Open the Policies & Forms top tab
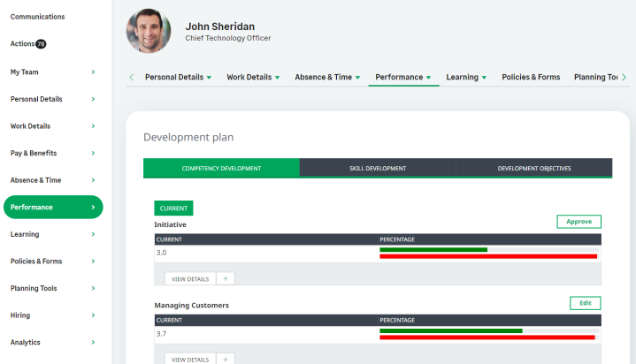 531,77
